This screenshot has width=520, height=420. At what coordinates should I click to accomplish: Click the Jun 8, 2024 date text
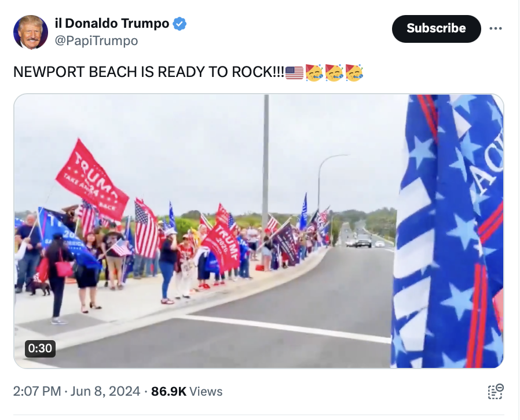pyautogui.click(x=105, y=391)
